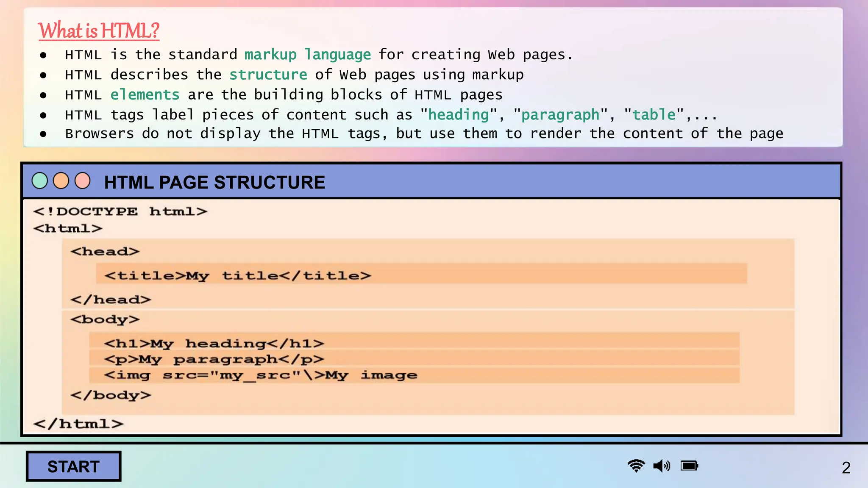The image size is (868, 488).
Task: Click the opening '<html>' tag line
Action: tap(68, 228)
